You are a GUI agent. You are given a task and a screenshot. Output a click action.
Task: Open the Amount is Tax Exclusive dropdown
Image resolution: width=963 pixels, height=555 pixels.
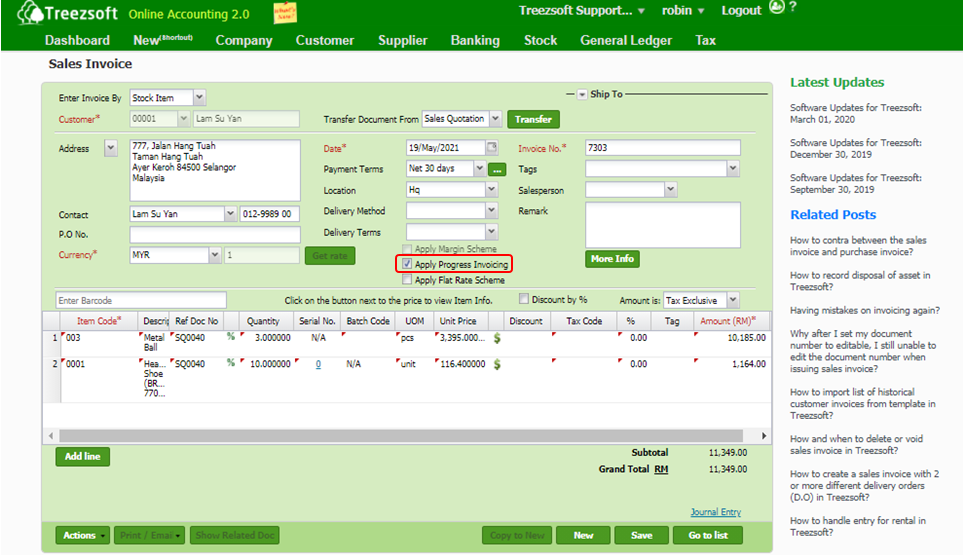[732, 300]
